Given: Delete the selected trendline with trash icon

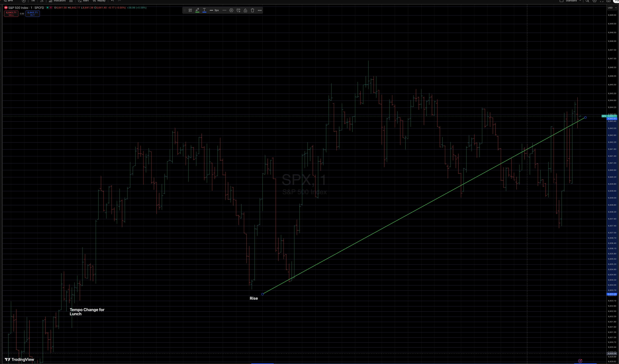Looking at the screenshot, I should click(252, 10).
